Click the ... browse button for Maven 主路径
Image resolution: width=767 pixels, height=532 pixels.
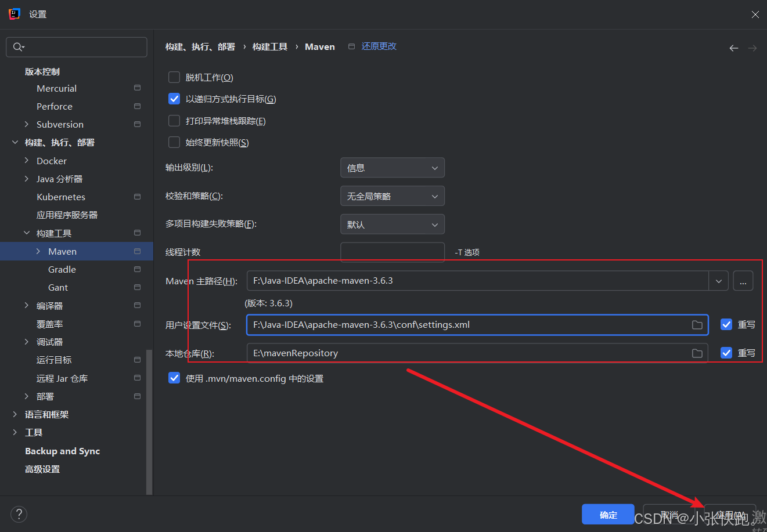[743, 281]
